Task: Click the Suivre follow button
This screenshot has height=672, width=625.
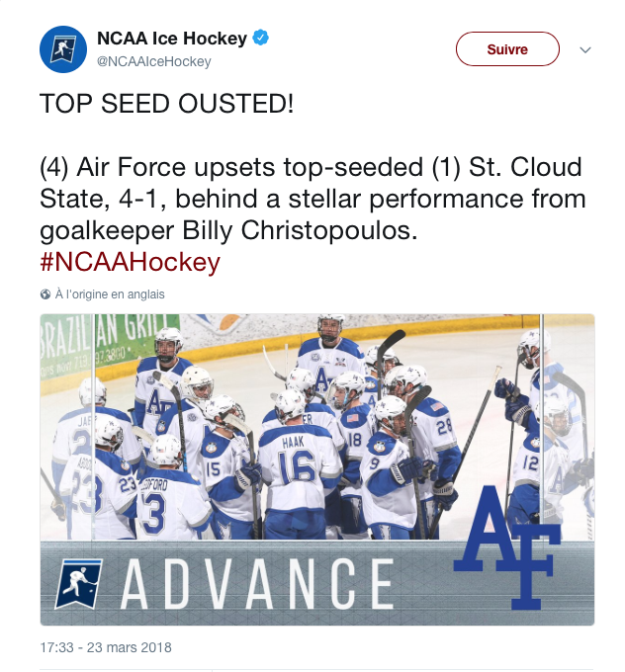Action: click(507, 49)
